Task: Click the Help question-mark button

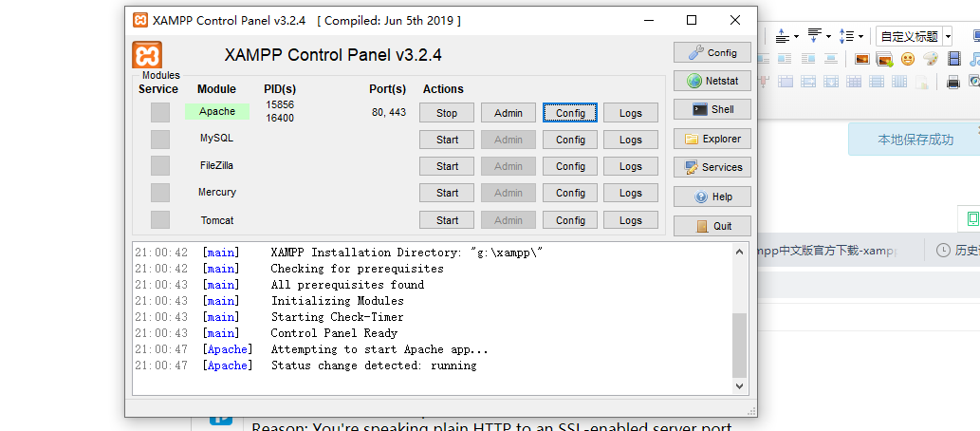Action: (x=712, y=197)
